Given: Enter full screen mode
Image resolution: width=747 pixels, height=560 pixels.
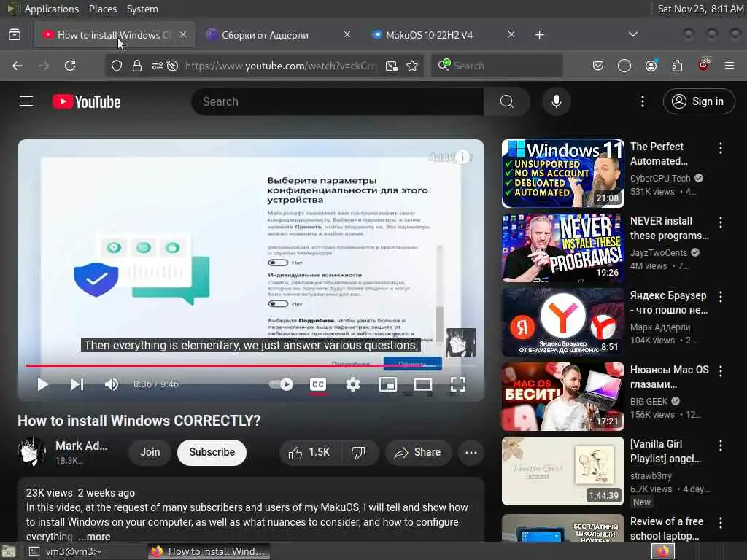Looking at the screenshot, I should [x=458, y=384].
